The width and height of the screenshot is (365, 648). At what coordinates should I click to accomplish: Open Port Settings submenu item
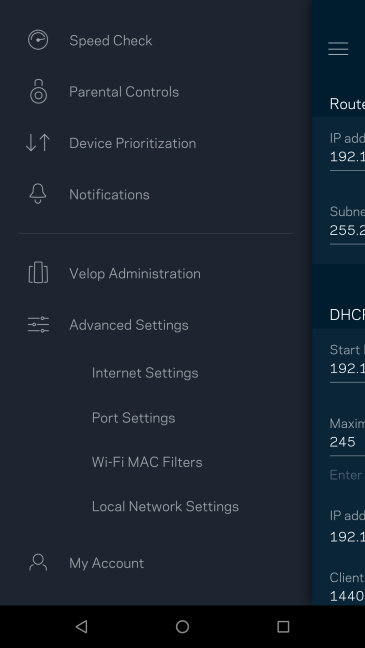coord(134,417)
